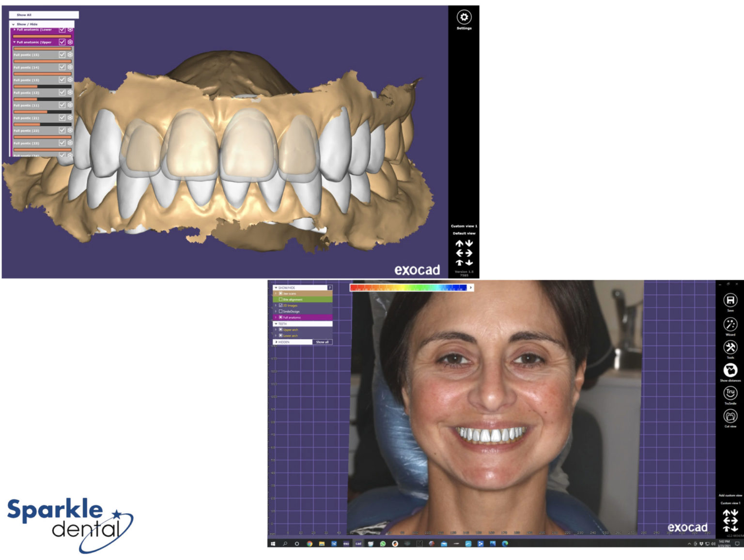744x560 pixels.
Task: Collapse the Full anatomic (Upper section
Action: (x=15, y=42)
